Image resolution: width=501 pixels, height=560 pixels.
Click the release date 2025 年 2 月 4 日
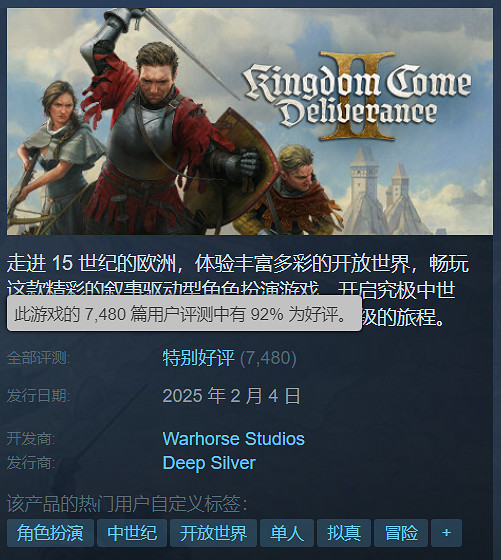[x=231, y=396]
